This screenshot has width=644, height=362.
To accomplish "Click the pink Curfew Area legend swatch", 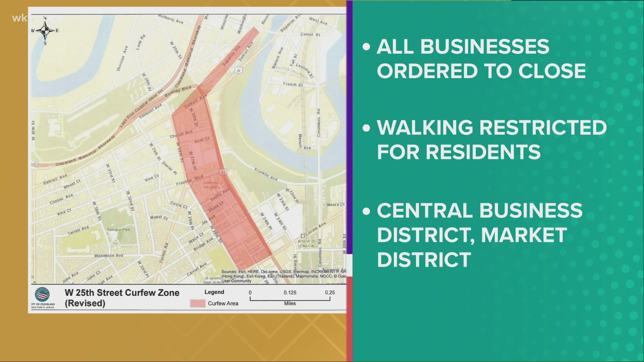I will coord(198,303).
